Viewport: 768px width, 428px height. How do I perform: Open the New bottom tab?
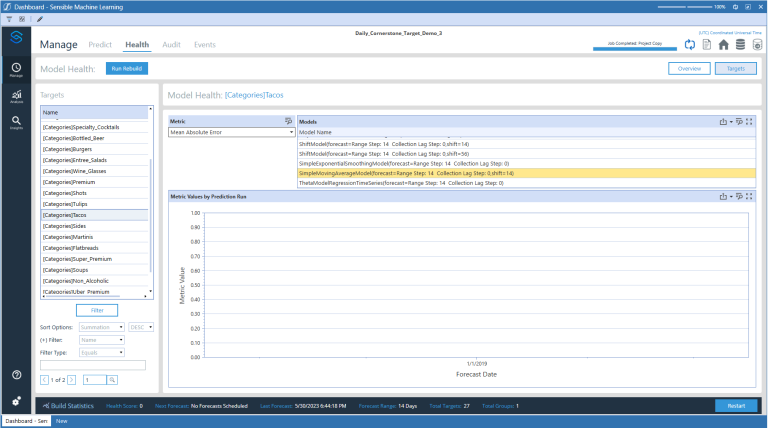click(x=62, y=421)
